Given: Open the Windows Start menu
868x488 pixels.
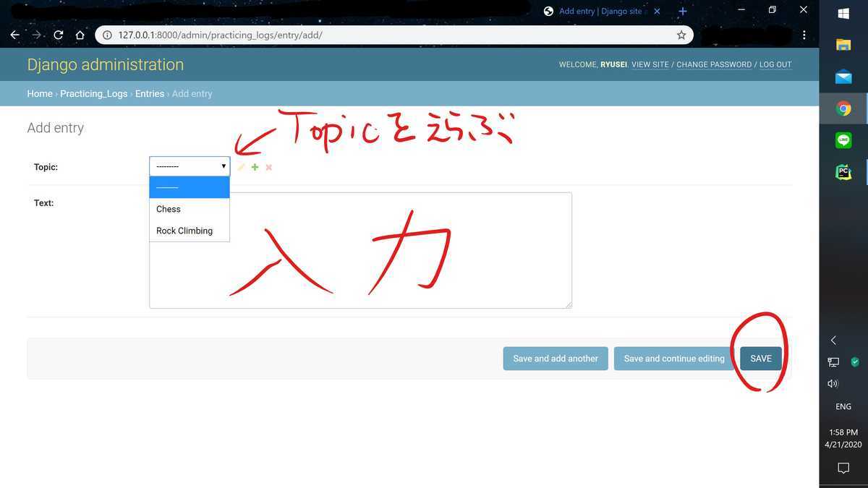Looking at the screenshot, I should tap(843, 12).
